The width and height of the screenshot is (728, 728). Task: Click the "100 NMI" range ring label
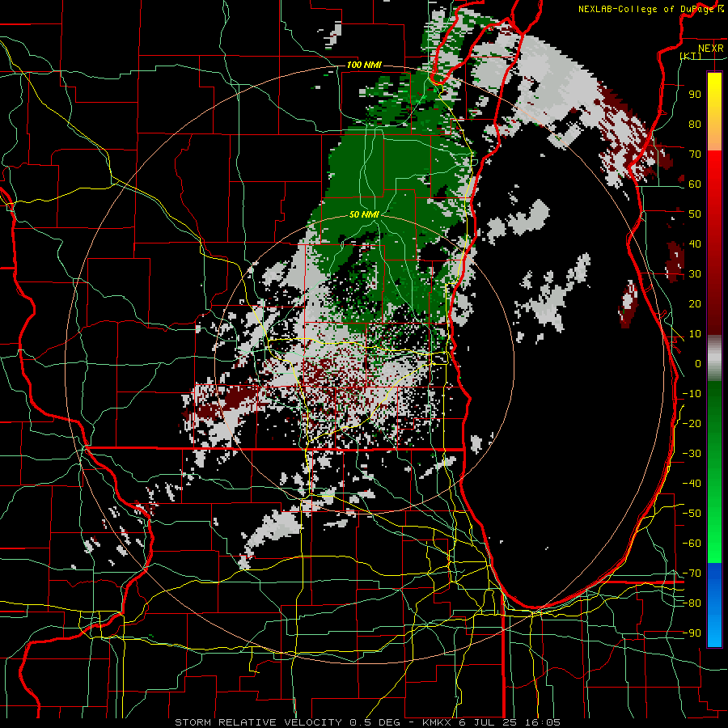click(364, 65)
